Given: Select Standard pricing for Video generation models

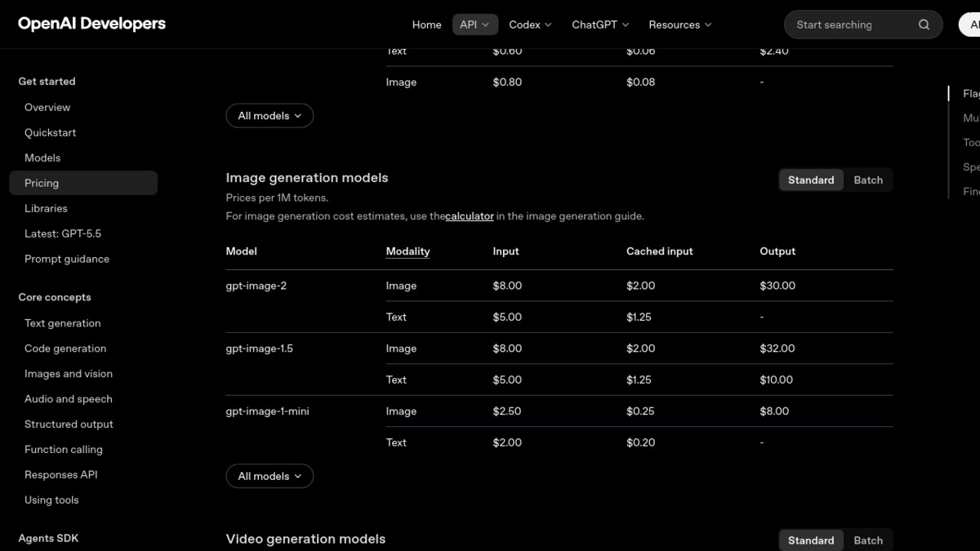Looking at the screenshot, I should 811,540.
